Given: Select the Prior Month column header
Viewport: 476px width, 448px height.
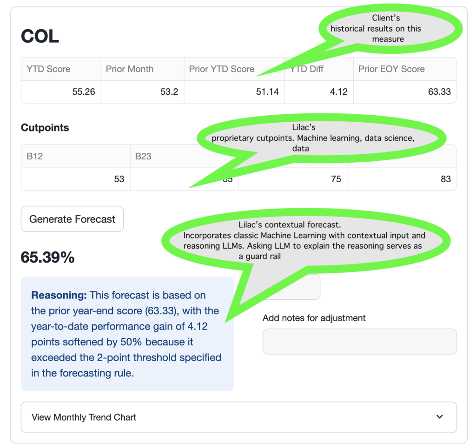Looking at the screenshot, I should (x=129, y=69).
